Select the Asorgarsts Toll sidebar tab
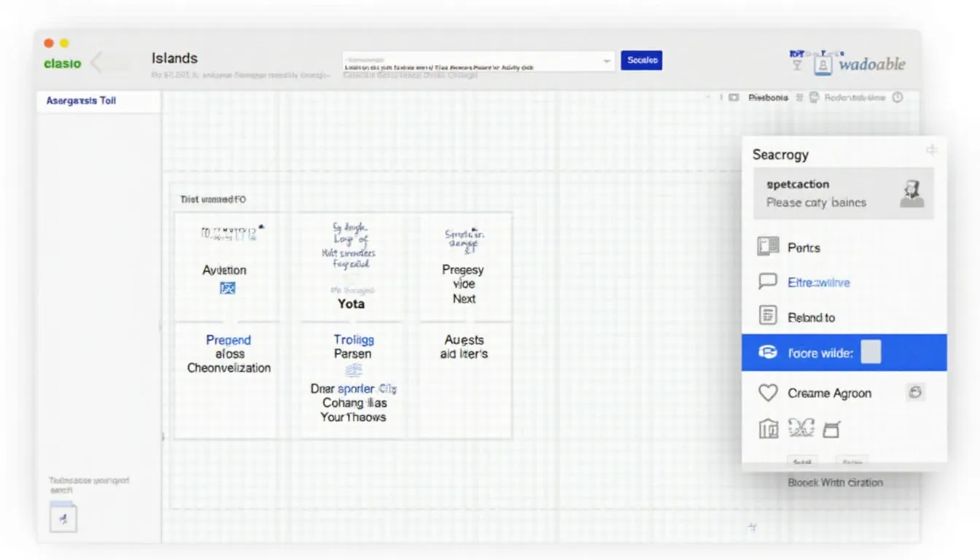 tap(98, 101)
